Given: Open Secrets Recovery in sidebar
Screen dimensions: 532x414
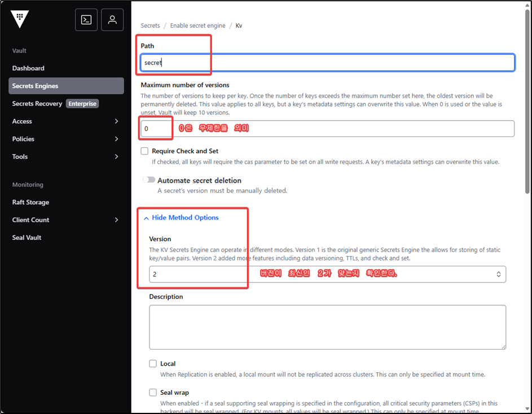Looking at the screenshot, I should 37,104.
